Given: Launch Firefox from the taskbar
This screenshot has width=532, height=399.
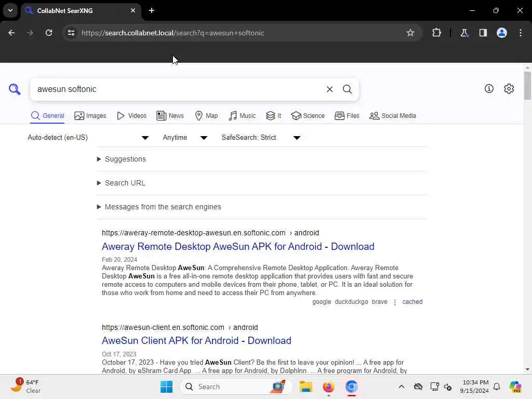Looking at the screenshot, I should (x=328, y=387).
